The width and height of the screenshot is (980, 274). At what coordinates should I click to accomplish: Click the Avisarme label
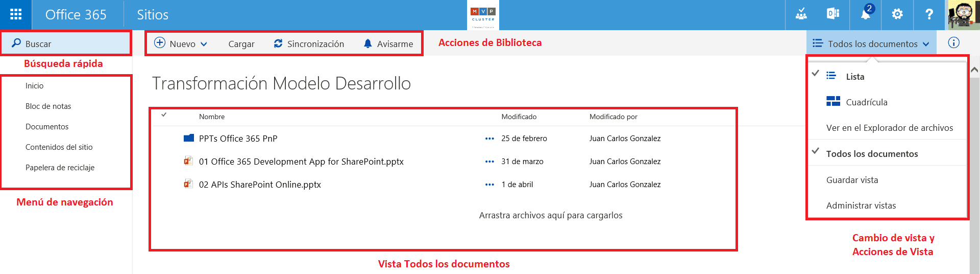395,44
